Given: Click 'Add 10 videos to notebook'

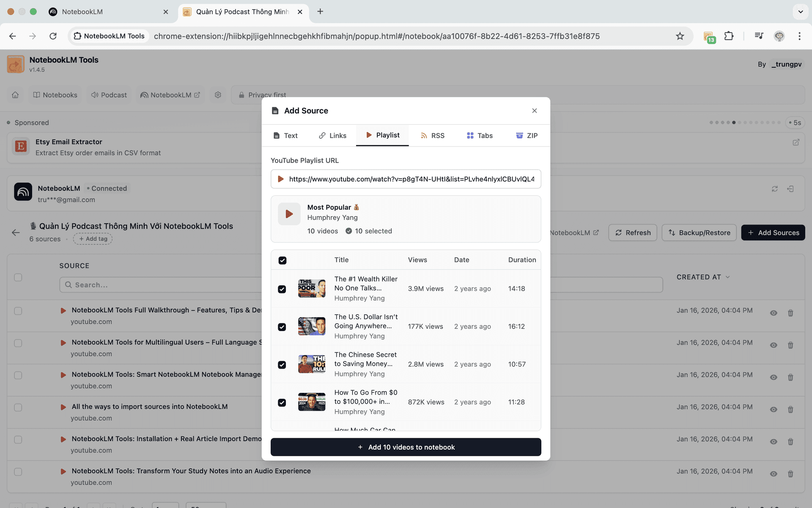Looking at the screenshot, I should (406, 447).
